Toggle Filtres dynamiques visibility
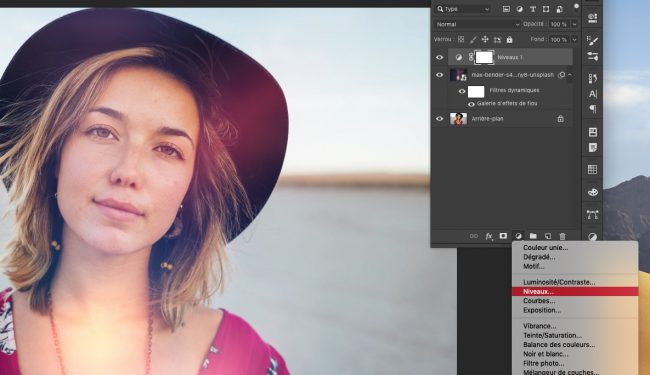The image size is (650, 375). pyautogui.click(x=462, y=91)
